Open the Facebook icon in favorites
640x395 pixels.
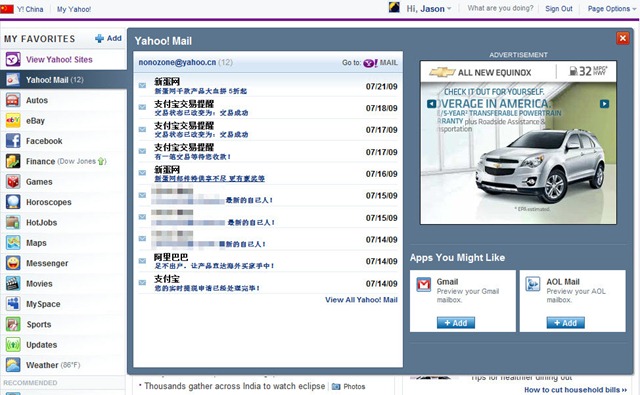[13, 141]
